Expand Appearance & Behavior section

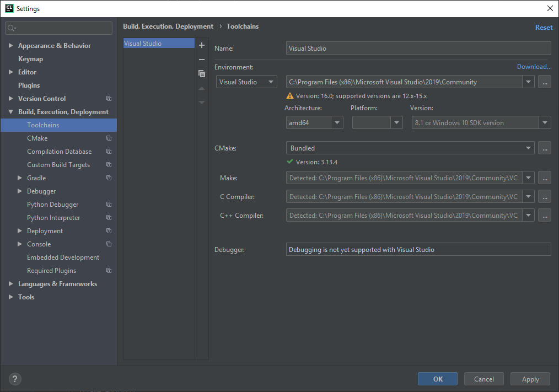[x=10, y=45]
